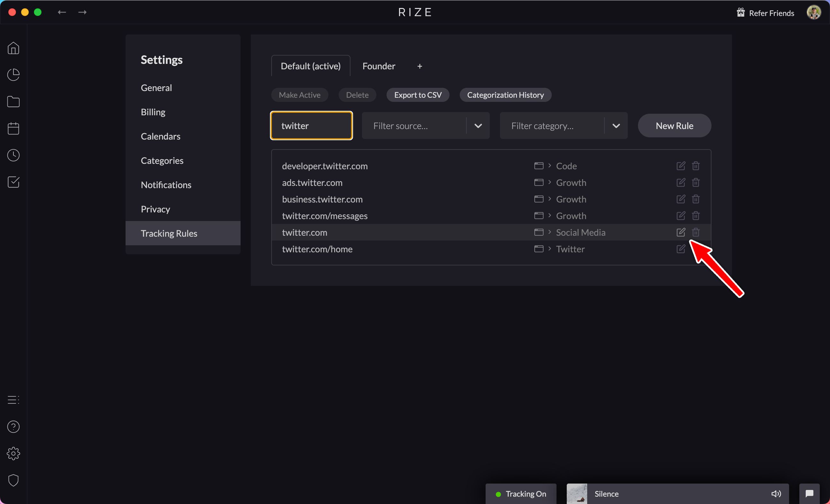Screen dimensions: 830x504
Task: Select the twitter.com/messages row
Action: (x=491, y=216)
